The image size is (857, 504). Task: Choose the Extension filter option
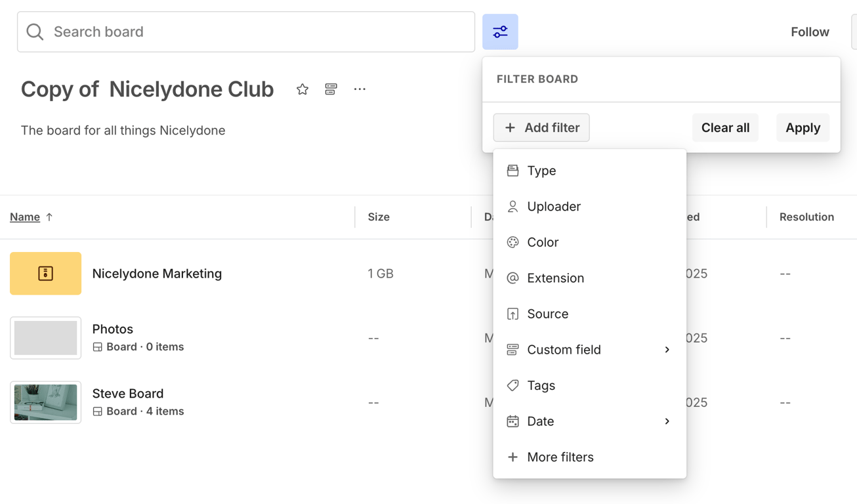[589, 278]
